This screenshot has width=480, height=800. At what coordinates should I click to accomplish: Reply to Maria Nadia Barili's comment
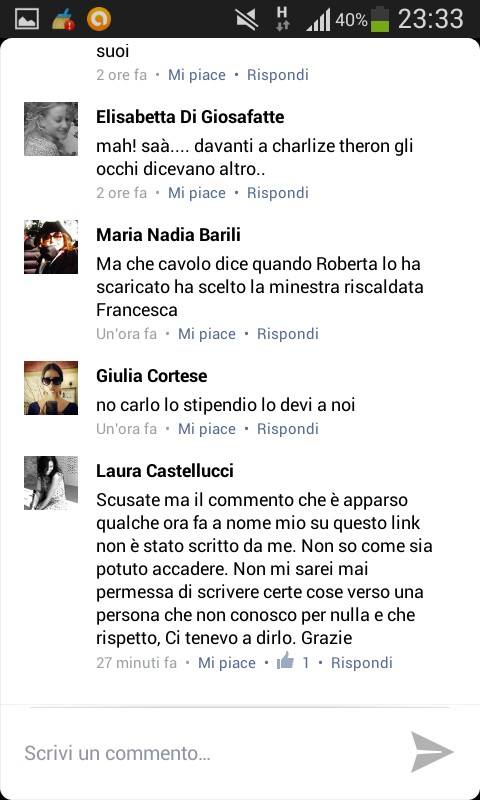(x=288, y=334)
